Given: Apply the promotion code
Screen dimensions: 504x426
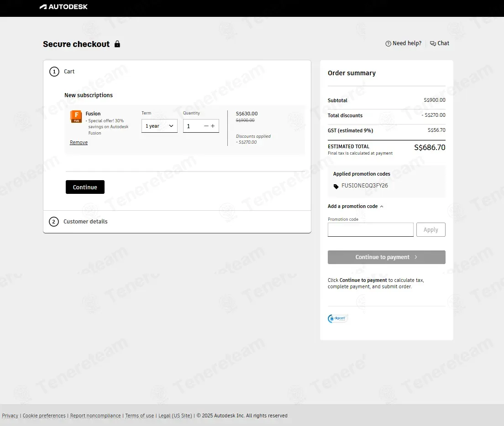Looking at the screenshot, I should tap(430, 230).
